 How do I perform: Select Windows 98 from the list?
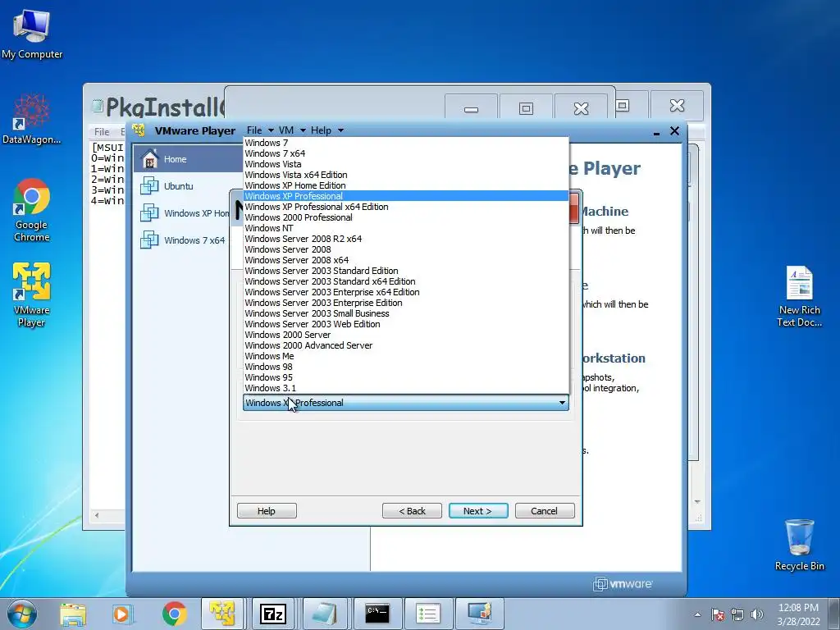pos(405,367)
